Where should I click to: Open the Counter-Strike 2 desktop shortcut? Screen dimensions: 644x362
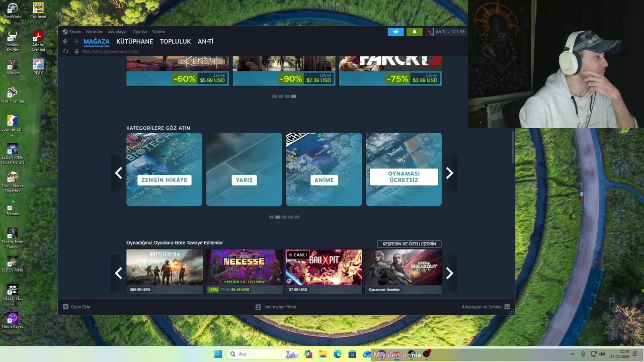[12, 126]
